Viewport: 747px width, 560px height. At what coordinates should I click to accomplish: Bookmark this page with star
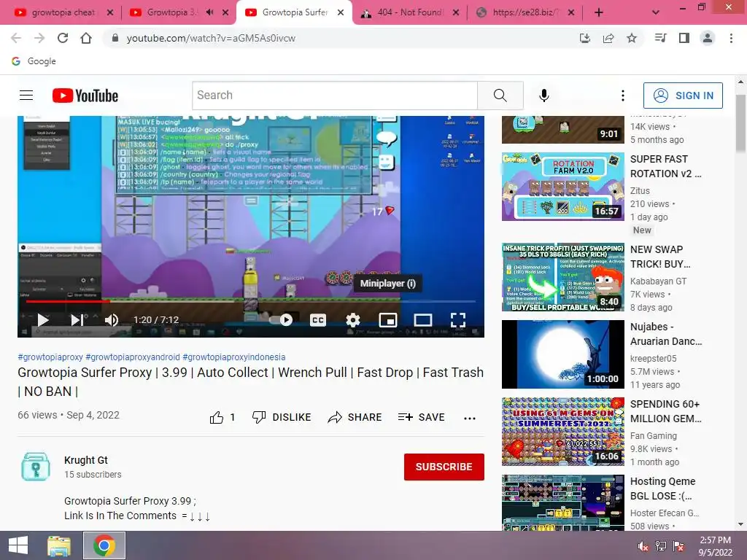point(632,38)
